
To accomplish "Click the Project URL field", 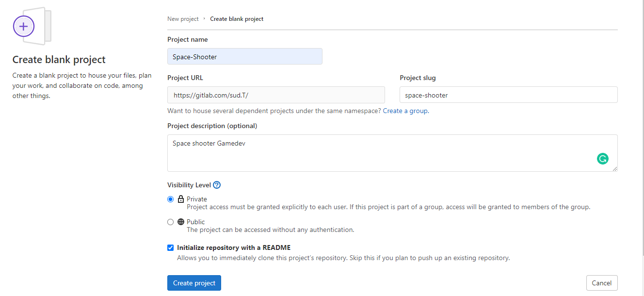I will pos(276,95).
